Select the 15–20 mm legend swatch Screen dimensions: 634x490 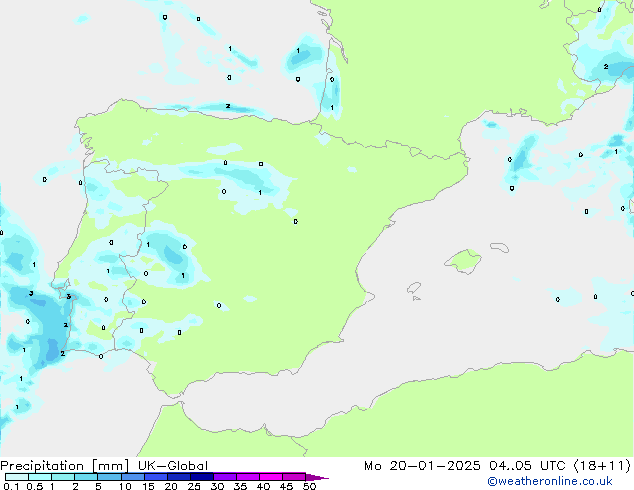click(x=155, y=477)
